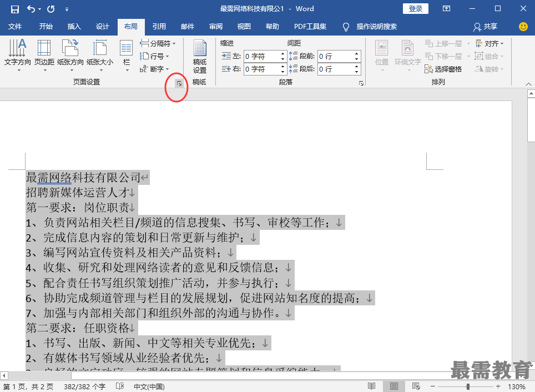Image resolution: width=535 pixels, height=392 pixels.
Task: Open the 文字方向 text direction tool
Action: [17, 54]
